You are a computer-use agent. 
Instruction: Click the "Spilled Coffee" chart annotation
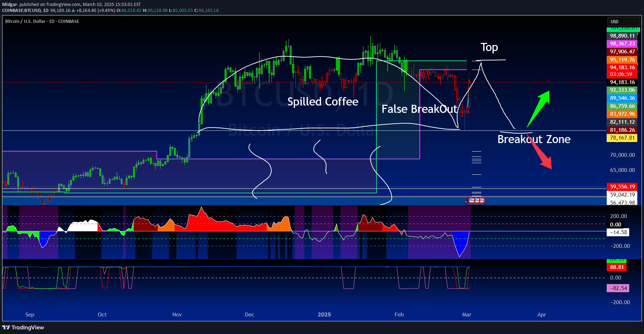(x=323, y=102)
